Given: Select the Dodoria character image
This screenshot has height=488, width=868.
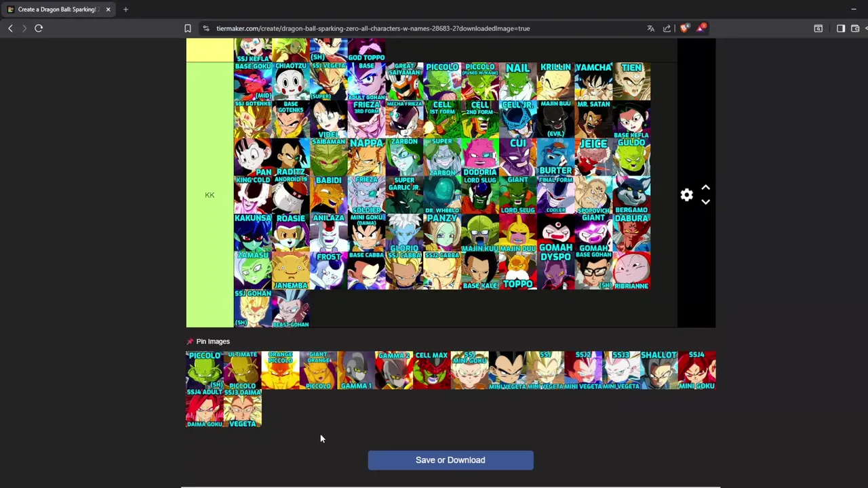Looking at the screenshot, I should click(x=480, y=157).
